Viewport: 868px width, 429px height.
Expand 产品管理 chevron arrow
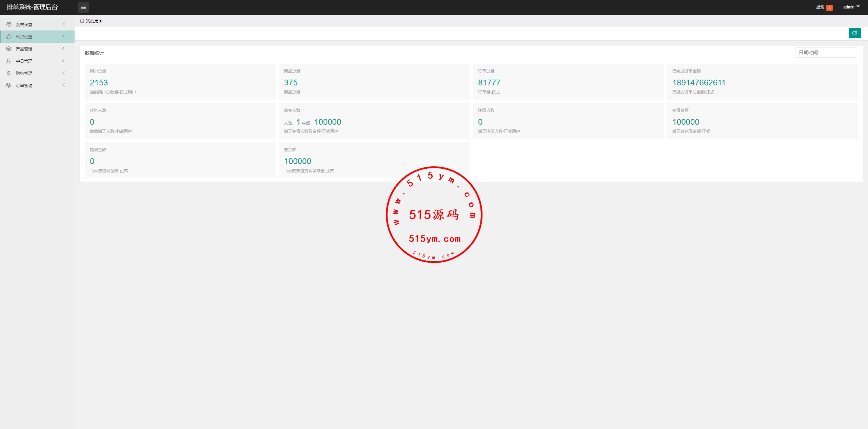63,48
